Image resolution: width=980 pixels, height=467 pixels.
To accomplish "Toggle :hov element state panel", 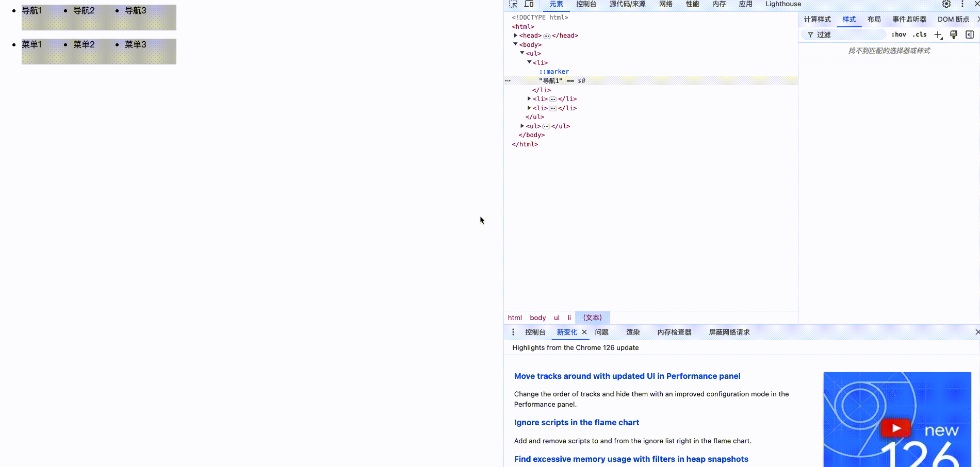I will [x=899, y=35].
